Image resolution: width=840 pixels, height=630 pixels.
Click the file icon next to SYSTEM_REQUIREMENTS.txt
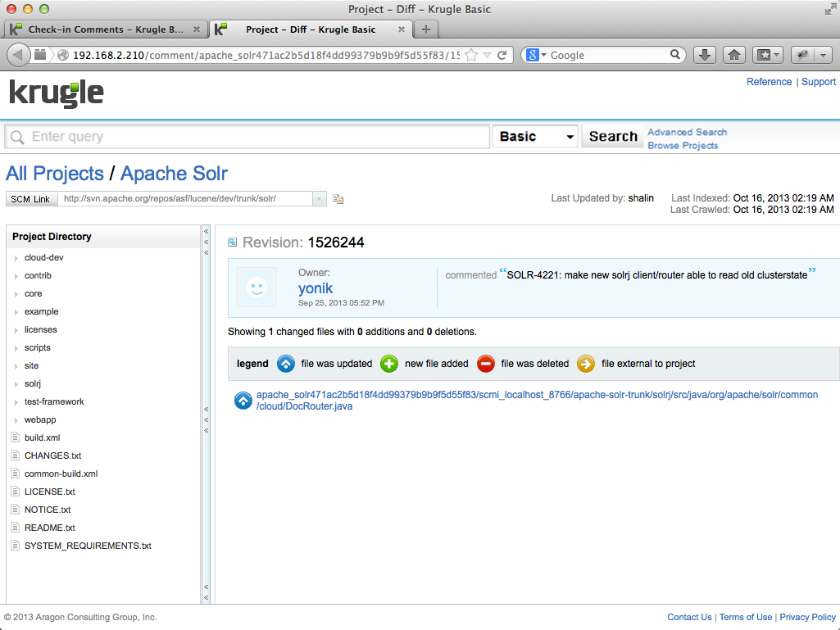pos(16,546)
